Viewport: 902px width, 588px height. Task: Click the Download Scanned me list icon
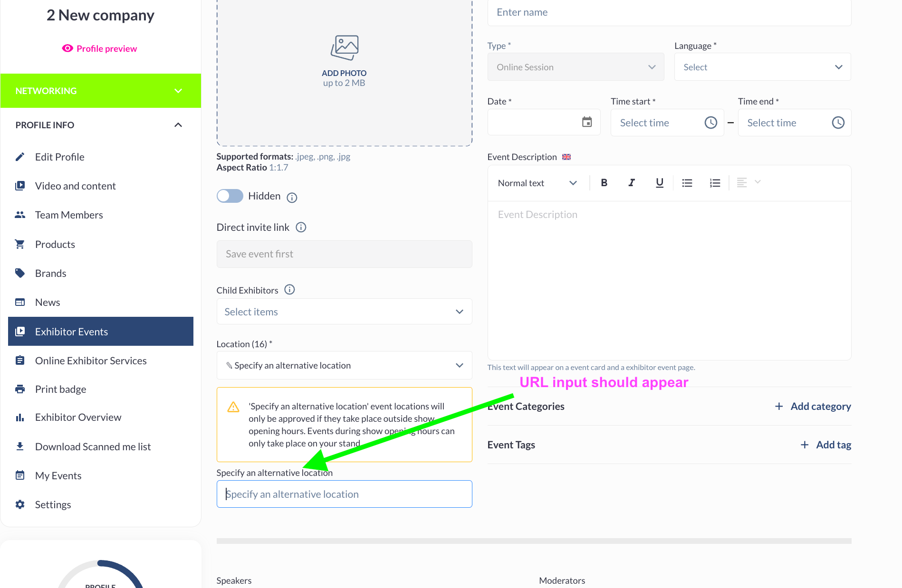click(x=20, y=446)
